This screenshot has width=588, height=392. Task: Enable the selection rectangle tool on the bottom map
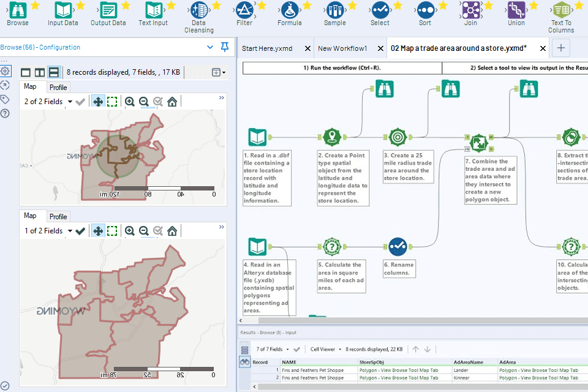click(x=112, y=231)
